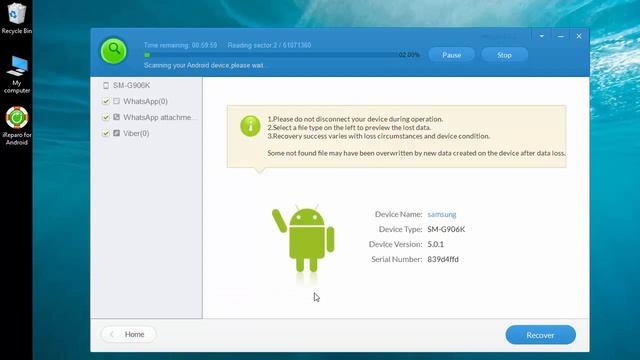Click the 'Select a file type' notice line
The width and height of the screenshot is (640, 360).
coord(349,127)
